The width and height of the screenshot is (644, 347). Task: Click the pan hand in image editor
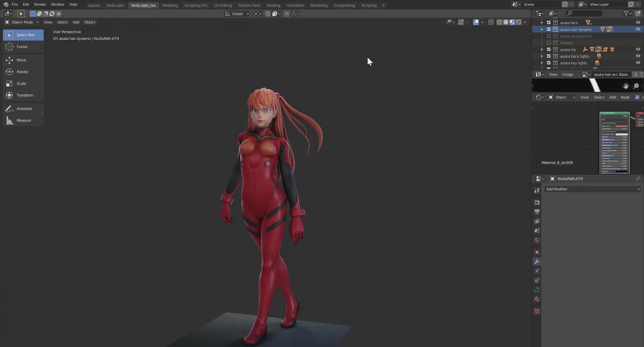(x=626, y=86)
